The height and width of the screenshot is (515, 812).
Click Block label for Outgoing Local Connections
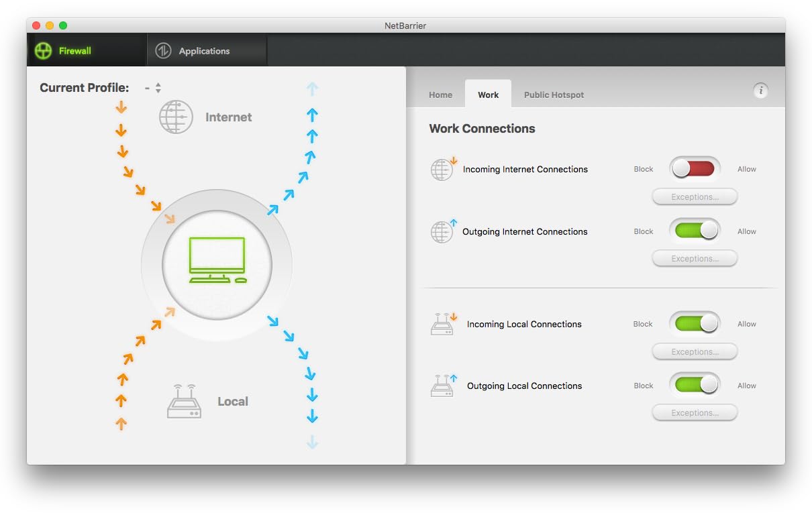click(x=644, y=386)
